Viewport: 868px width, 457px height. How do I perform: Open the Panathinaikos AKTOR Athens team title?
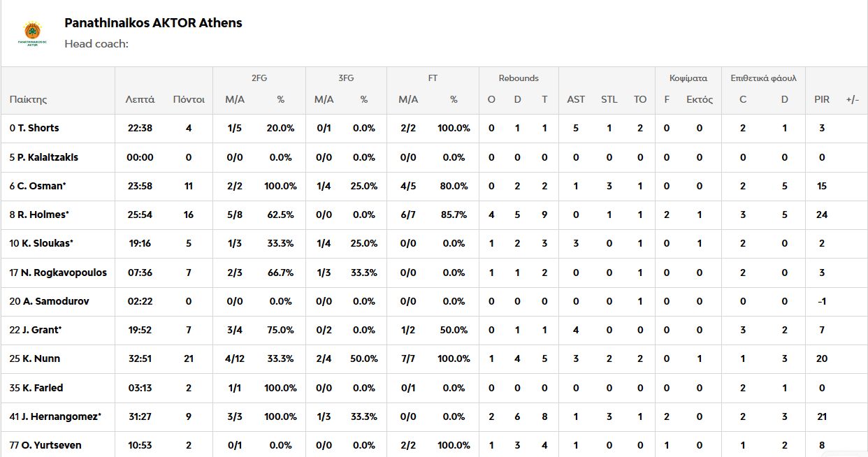(x=153, y=23)
